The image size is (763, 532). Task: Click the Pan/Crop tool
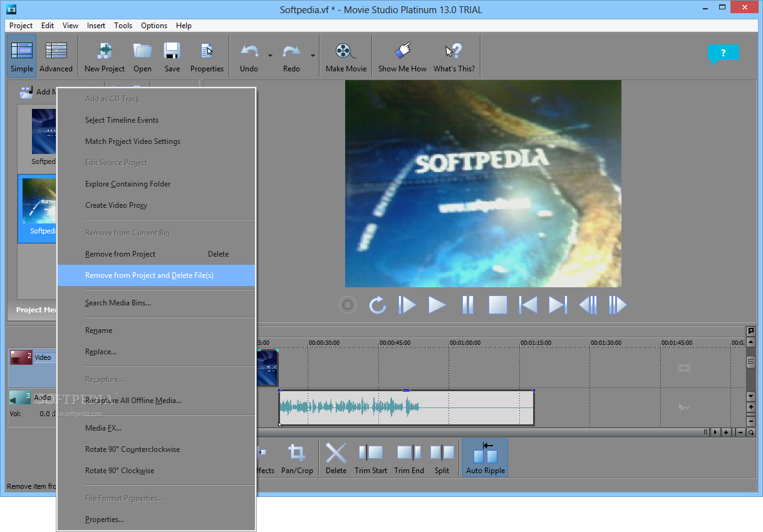[x=297, y=458]
